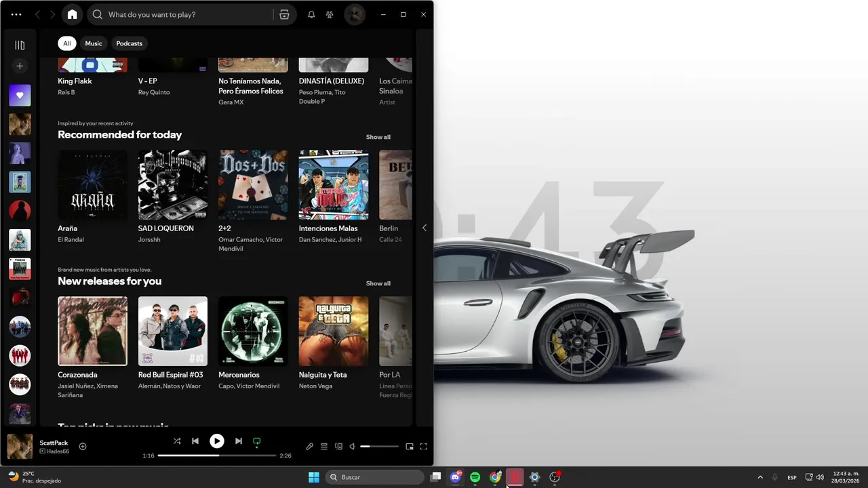Viewport: 868px width, 488px height.
Task: Go forward with the right arrow
Action: click(52, 14)
